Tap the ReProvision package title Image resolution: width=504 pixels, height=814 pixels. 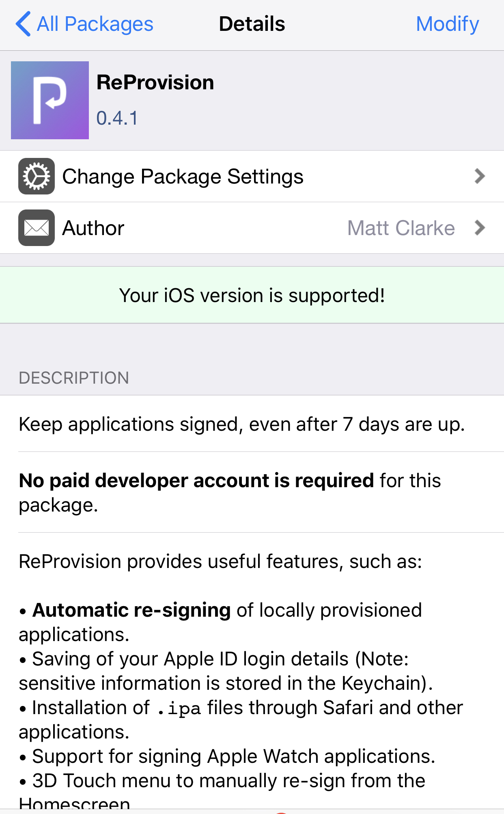point(155,82)
